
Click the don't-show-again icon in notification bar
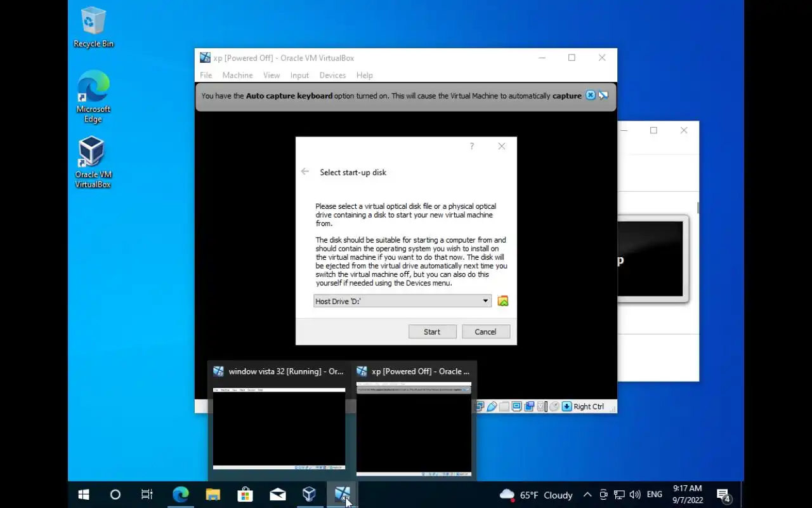click(x=603, y=95)
